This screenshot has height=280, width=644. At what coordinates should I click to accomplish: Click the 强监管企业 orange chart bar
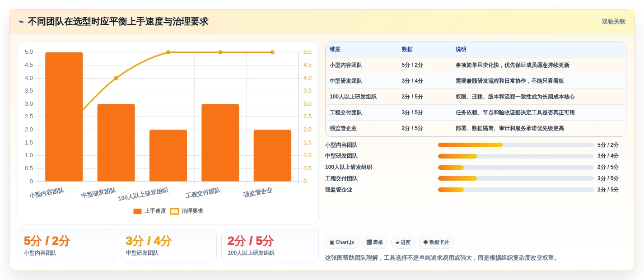(x=272, y=156)
